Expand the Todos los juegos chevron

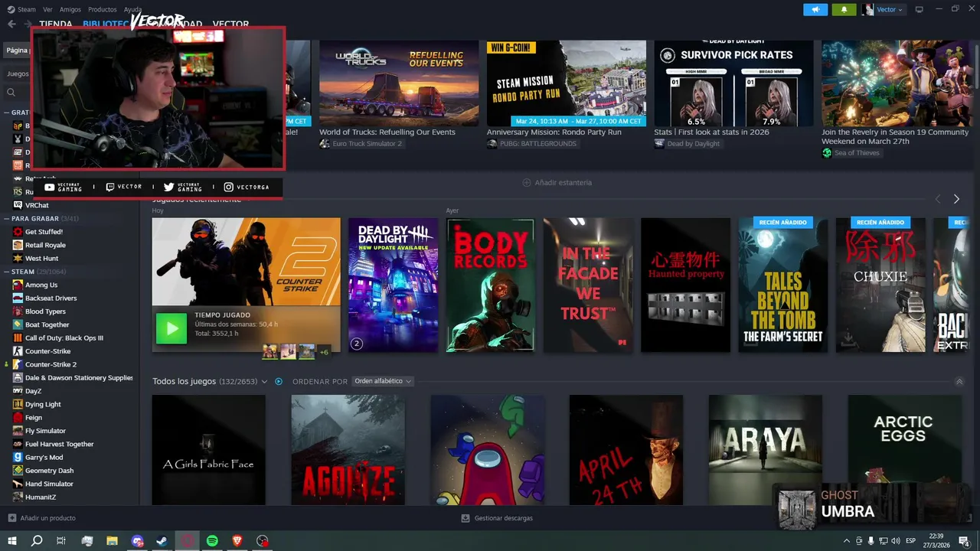pyautogui.click(x=264, y=381)
